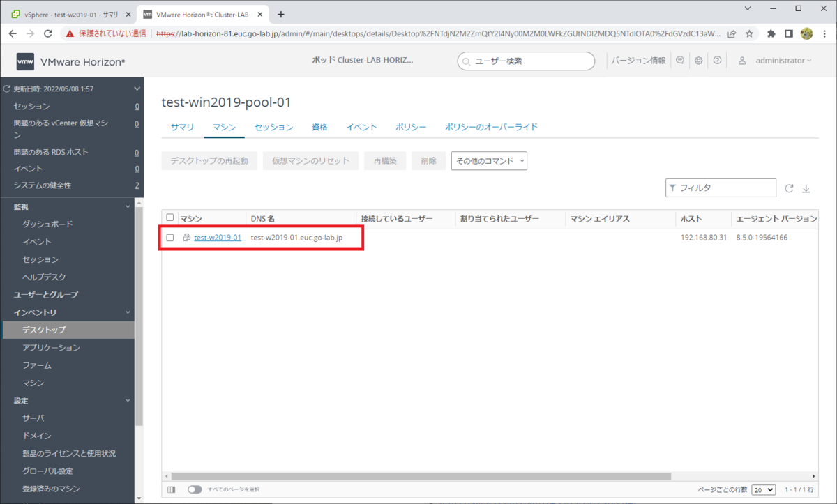Screen dimensions: 837x504
Task: Click the browser address bar URL
Action: (437, 33)
